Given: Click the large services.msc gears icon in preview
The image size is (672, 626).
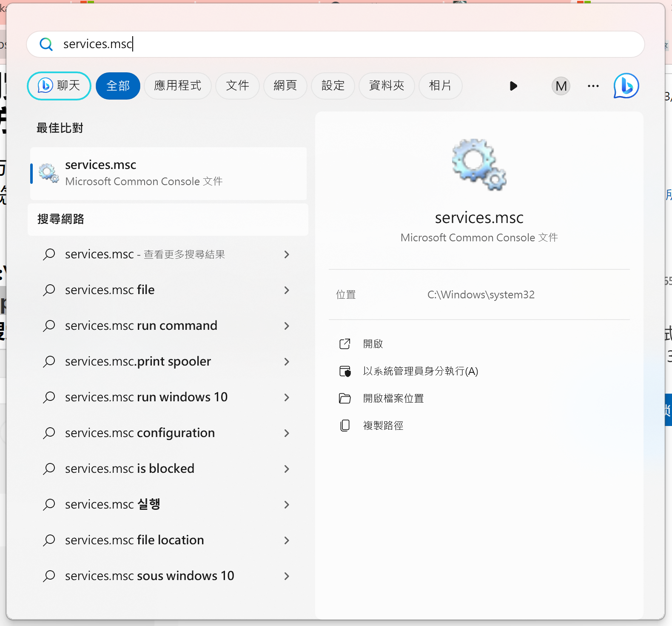Looking at the screenshot, I should point(479,165).
